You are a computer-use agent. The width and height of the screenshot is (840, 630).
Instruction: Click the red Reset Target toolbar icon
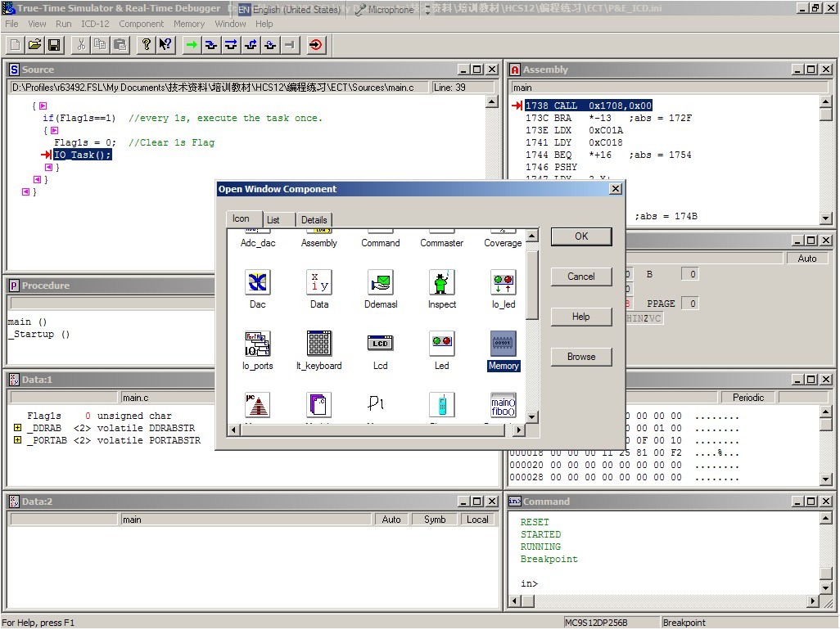pyautogui.click(x=316, y=45)
